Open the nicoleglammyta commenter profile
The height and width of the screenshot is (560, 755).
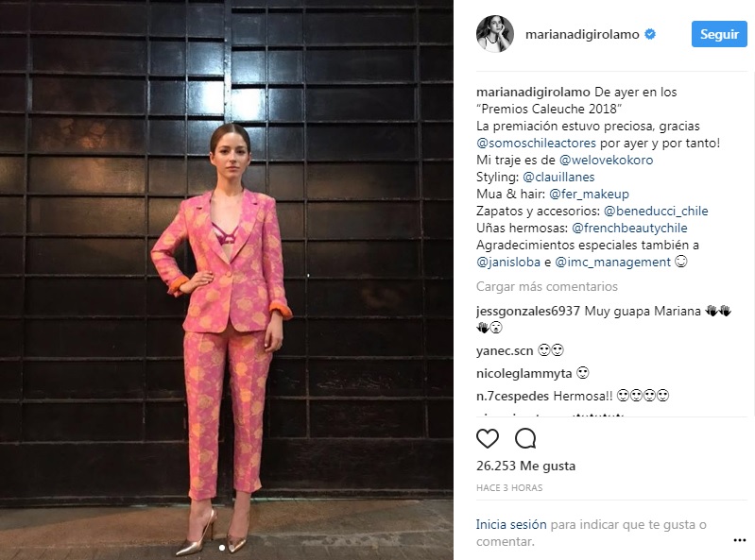pyautogui.click(x=523, y=373)
